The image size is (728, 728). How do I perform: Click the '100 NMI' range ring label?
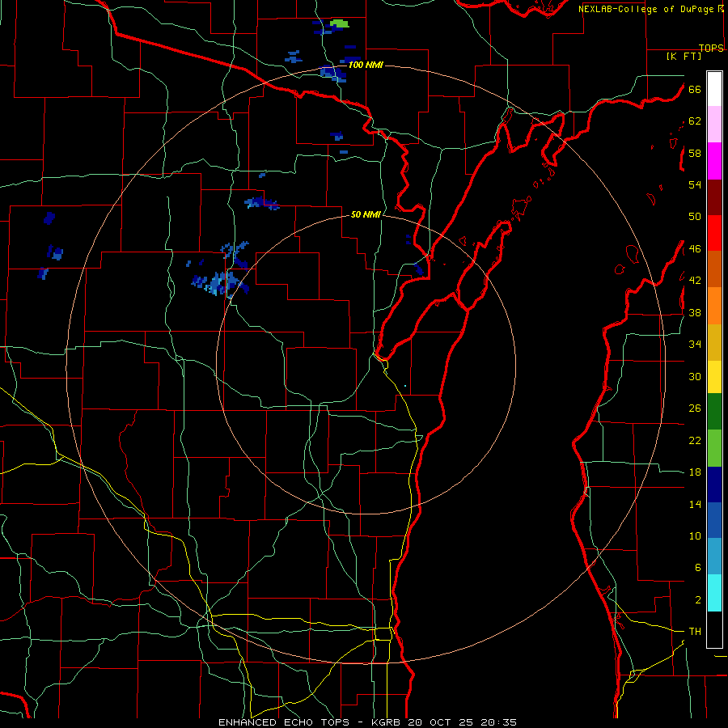[366, 65]
